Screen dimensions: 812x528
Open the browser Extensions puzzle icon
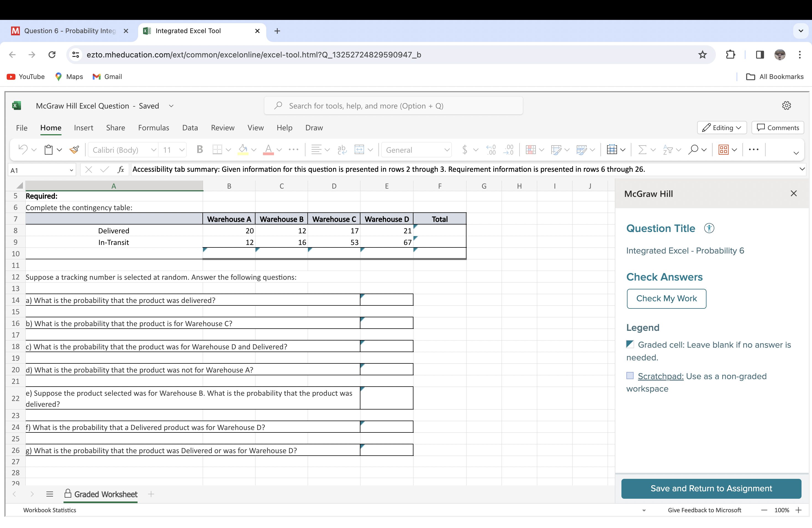coord(731,55)
